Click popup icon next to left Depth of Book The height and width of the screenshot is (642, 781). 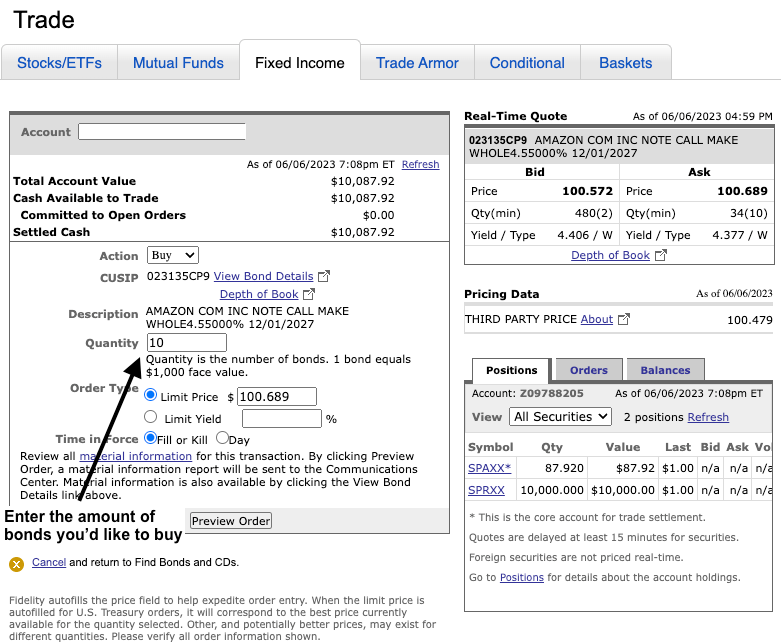[309, 294]
